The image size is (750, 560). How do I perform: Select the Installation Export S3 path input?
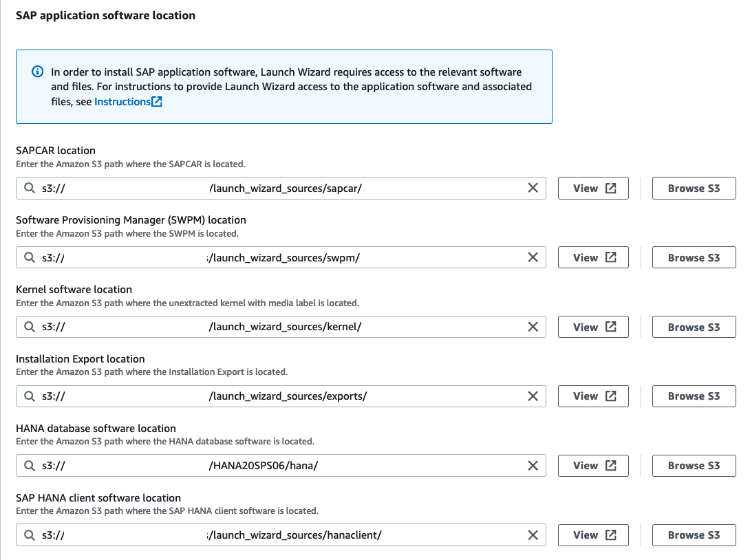click(281, 396)
